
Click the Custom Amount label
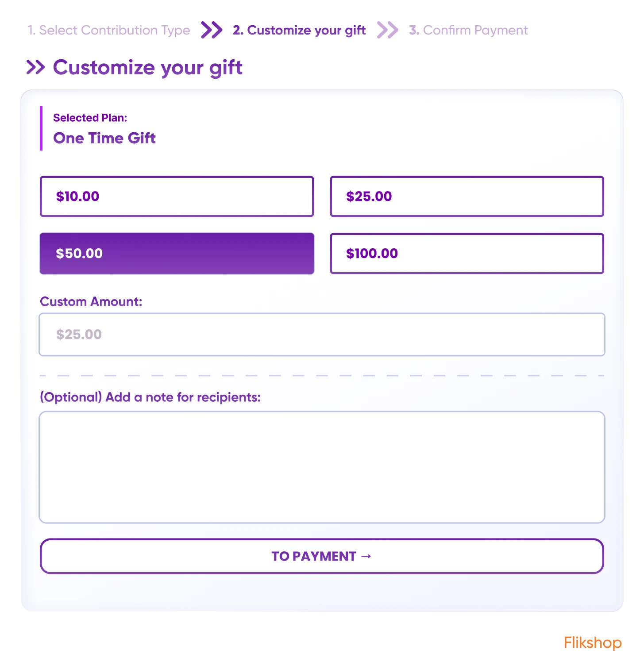(x=91, y=302)
